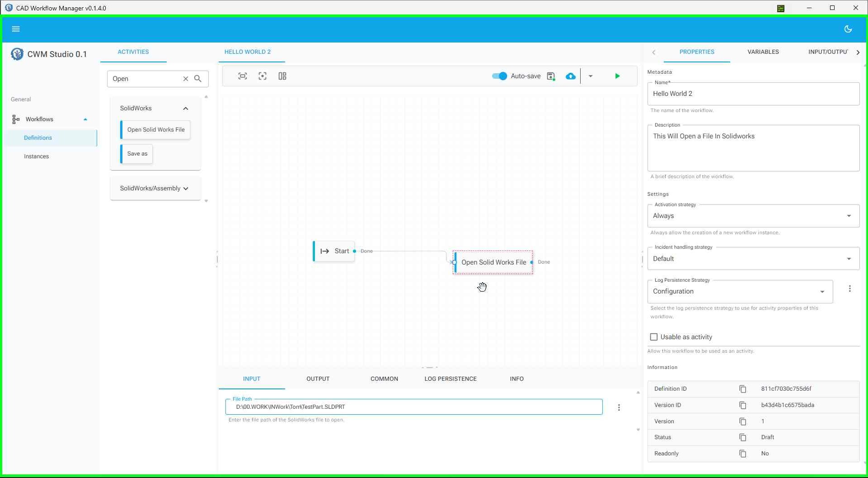Click the save workflow icon
This screenshot has height=478, width=868.
coord(551,76)
